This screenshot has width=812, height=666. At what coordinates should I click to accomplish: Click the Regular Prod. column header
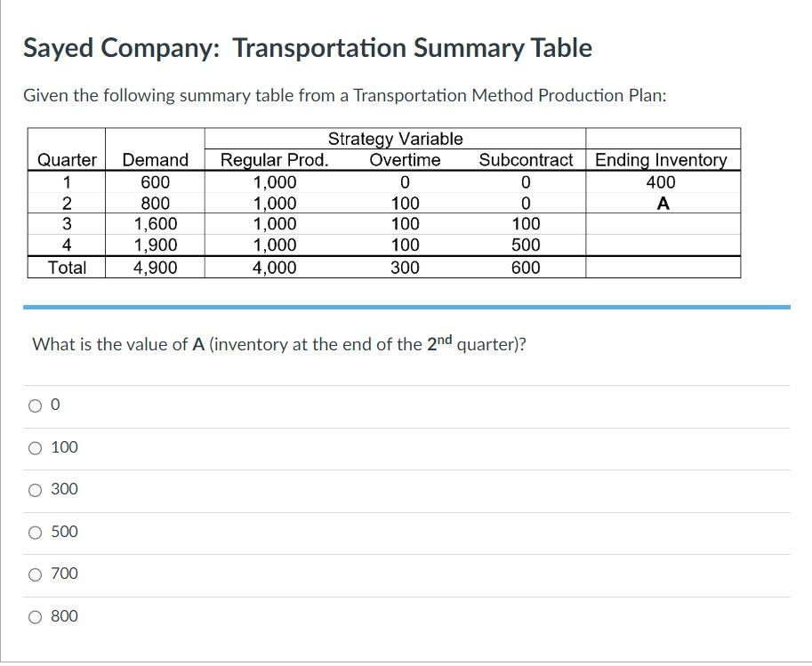tap(271, 160)
